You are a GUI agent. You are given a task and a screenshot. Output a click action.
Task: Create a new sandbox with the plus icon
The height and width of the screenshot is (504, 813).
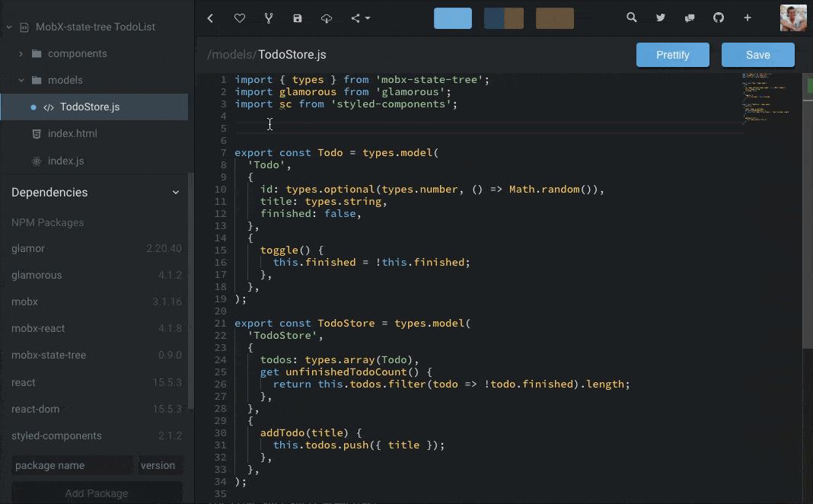tap(747, 17)
